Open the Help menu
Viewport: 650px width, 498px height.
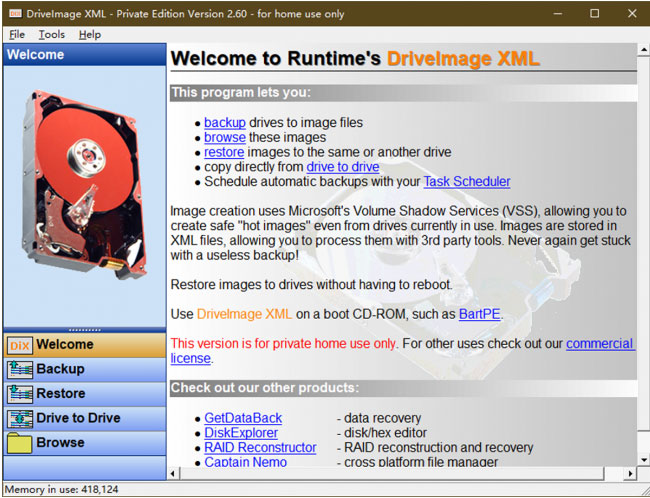90,34
